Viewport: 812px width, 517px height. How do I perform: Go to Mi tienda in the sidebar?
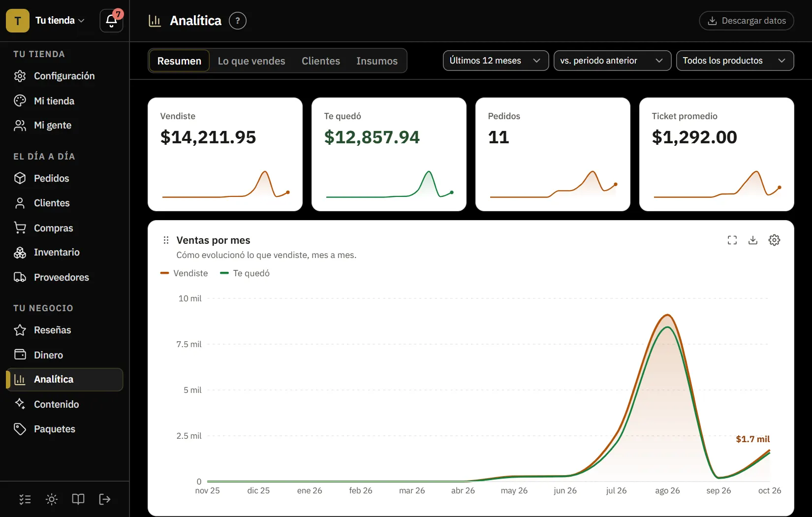click(64, 101)
